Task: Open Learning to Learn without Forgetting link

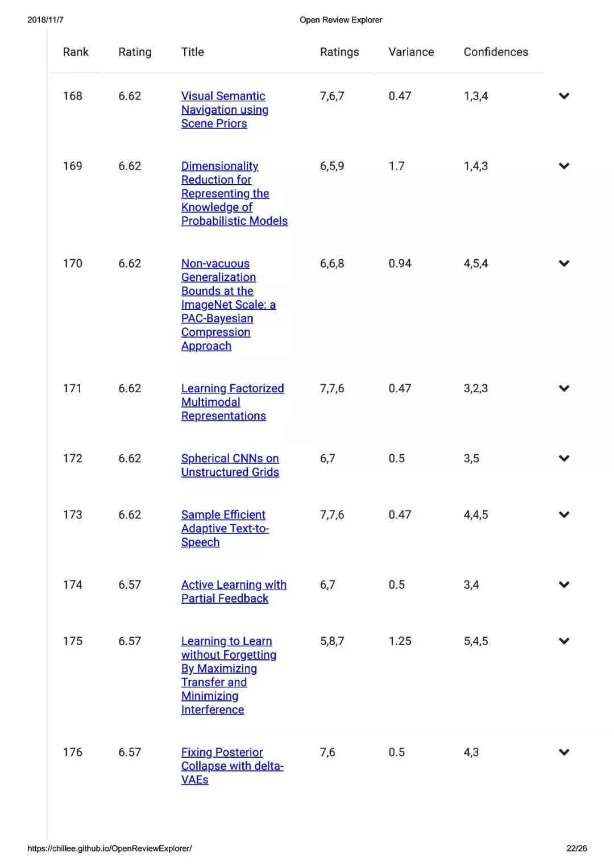Action: coord(229,675)
